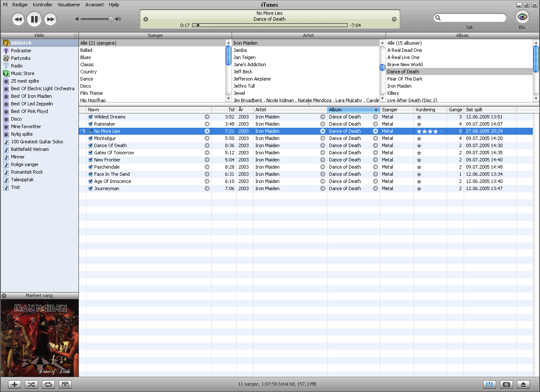540x392 pixels.
Task: Uncheck the Wildest Dreams checkbox
Action: [x=90, y=117]
